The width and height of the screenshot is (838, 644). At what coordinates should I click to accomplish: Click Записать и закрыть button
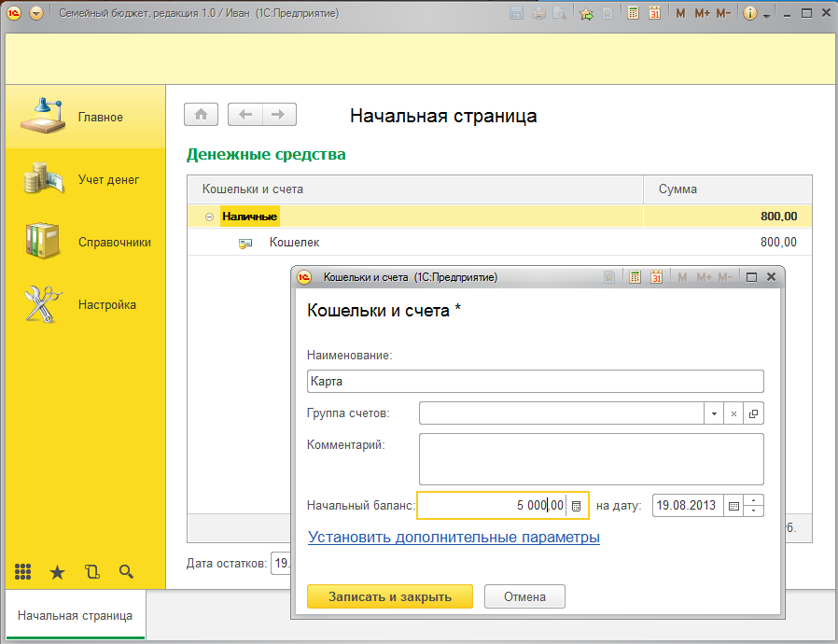click(x=390, y=596)
